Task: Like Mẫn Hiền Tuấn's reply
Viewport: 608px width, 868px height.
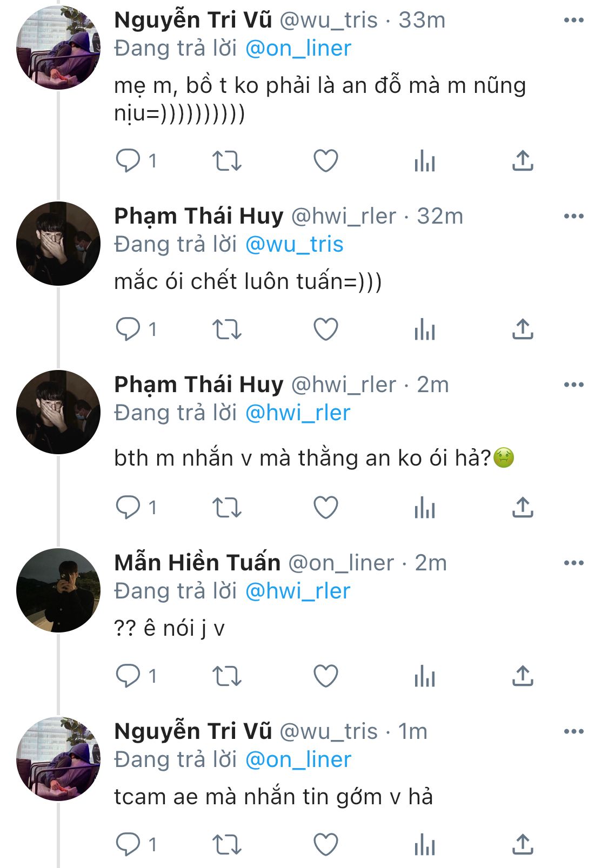Action: pyautogui.click(x=326, y=676)
